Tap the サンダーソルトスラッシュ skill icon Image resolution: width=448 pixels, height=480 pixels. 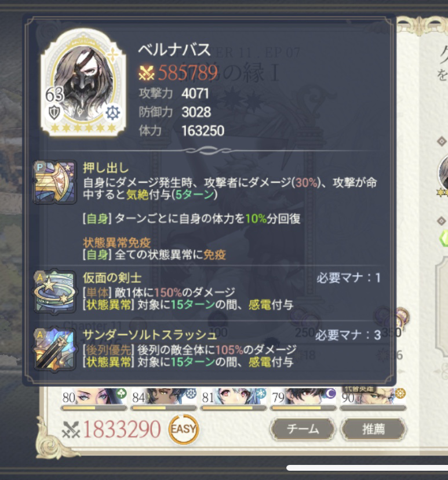pos(55,350)
